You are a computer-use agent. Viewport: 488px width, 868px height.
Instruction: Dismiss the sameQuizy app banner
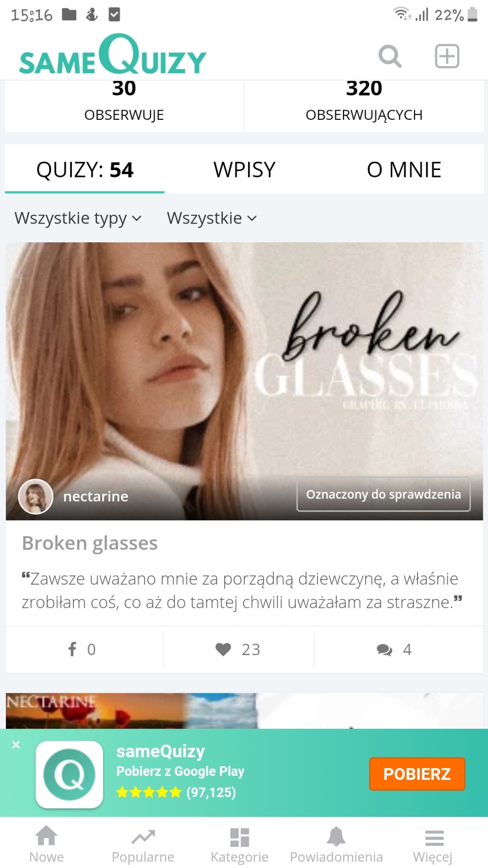click(16, 745)
